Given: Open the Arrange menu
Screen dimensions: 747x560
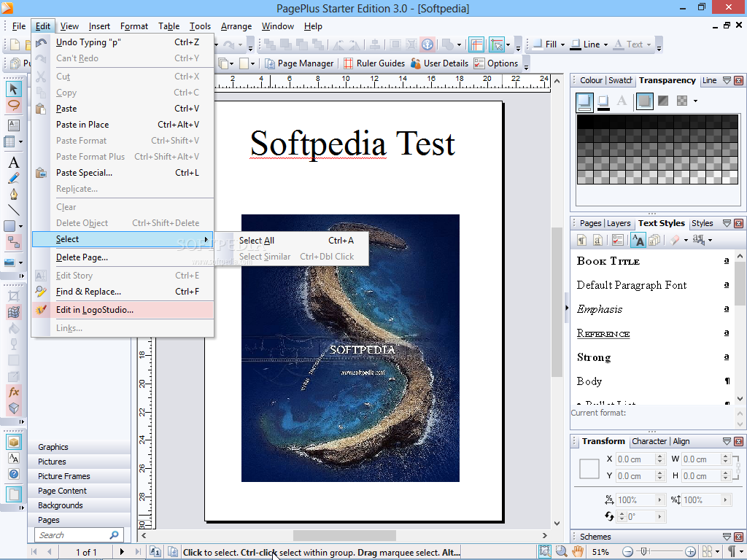Looking at the screenshot, I should (236, 26).
